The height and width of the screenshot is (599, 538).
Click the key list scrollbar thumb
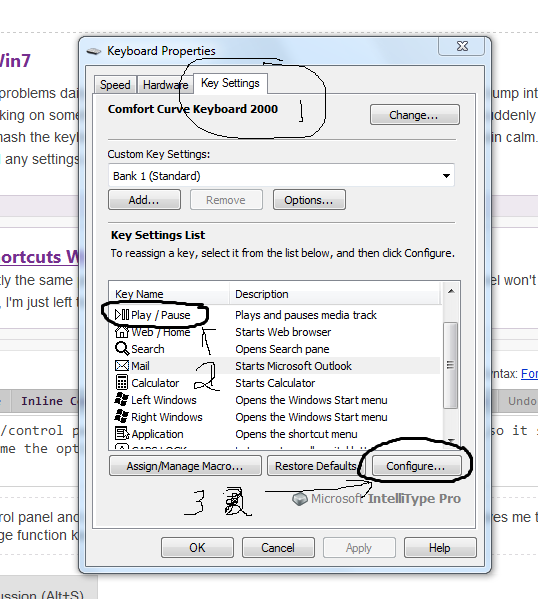(451, 365)
